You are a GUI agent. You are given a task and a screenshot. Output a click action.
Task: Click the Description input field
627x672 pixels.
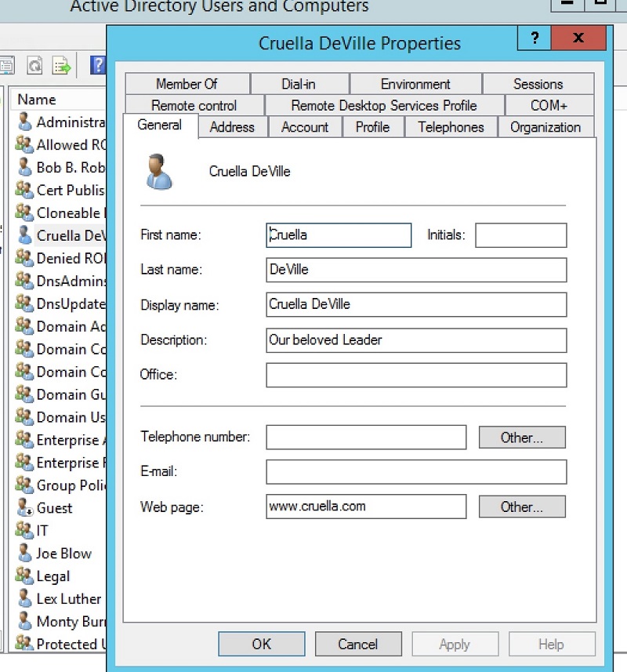[x=416, y=340]
